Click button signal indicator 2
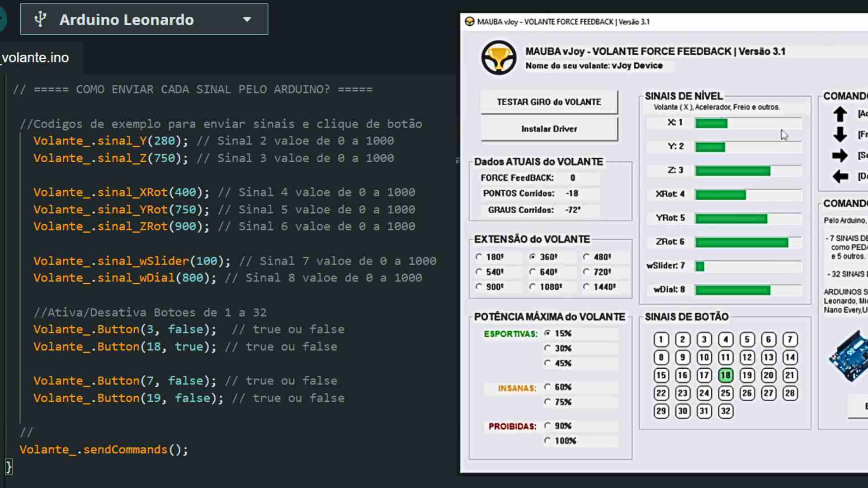The height and width of the screenshot is (488, 868). [683, 340]
